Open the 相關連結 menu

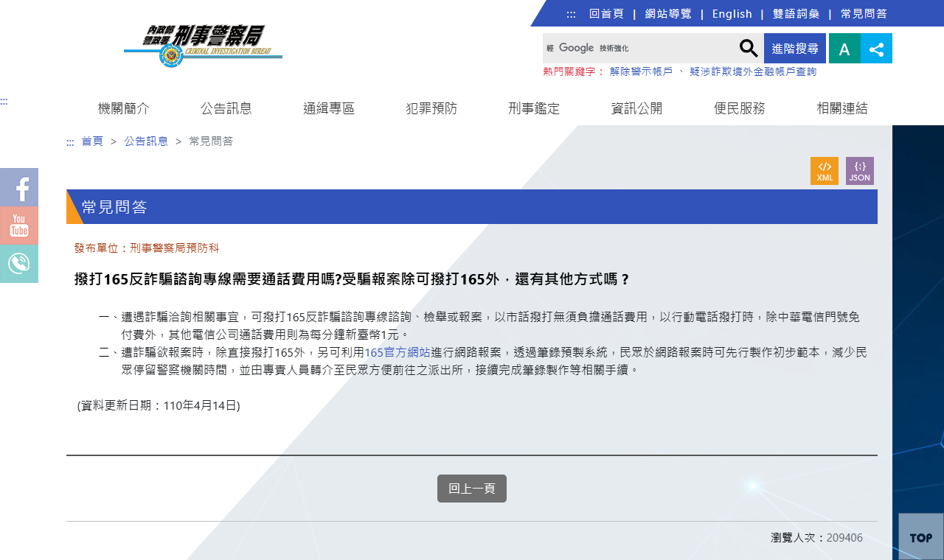[x=842, y=108]
